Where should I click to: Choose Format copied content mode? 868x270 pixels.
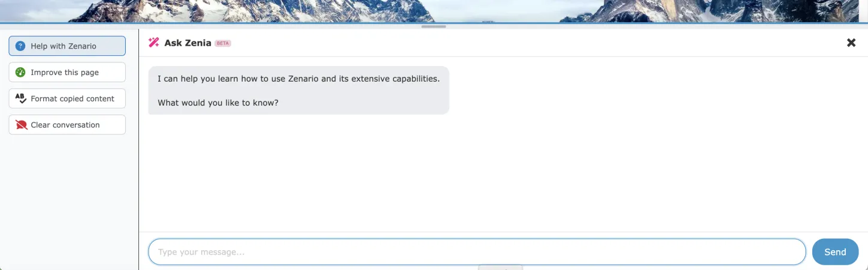67,98
